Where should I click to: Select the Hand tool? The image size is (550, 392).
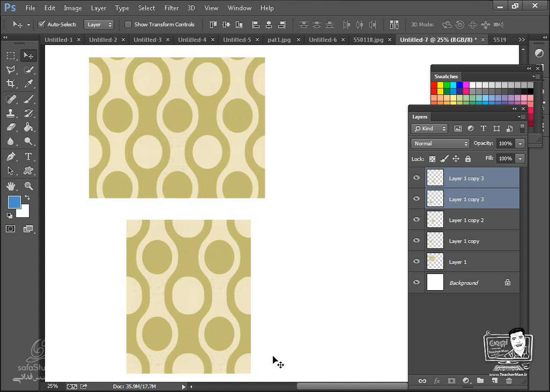(x=11, y=186)
